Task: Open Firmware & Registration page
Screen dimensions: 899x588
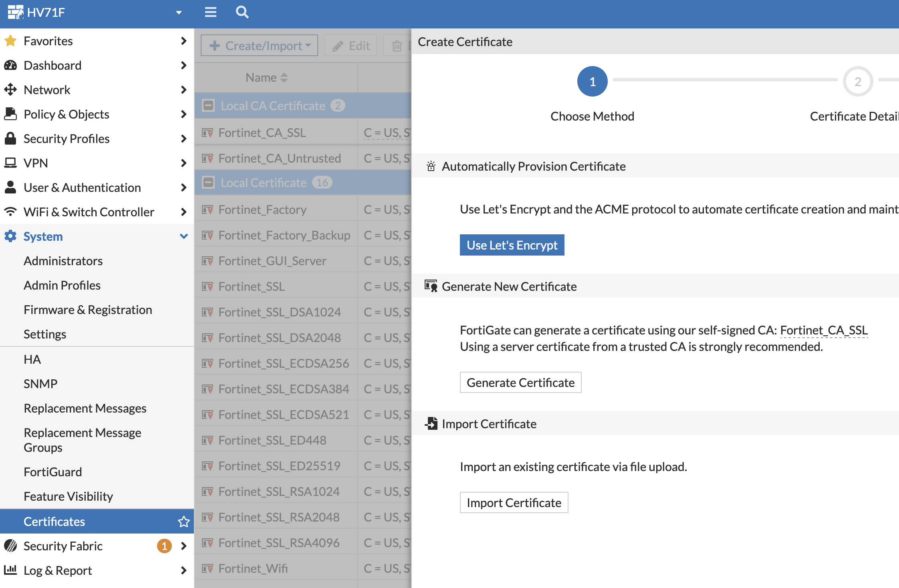Action: (x=88, y=310)
